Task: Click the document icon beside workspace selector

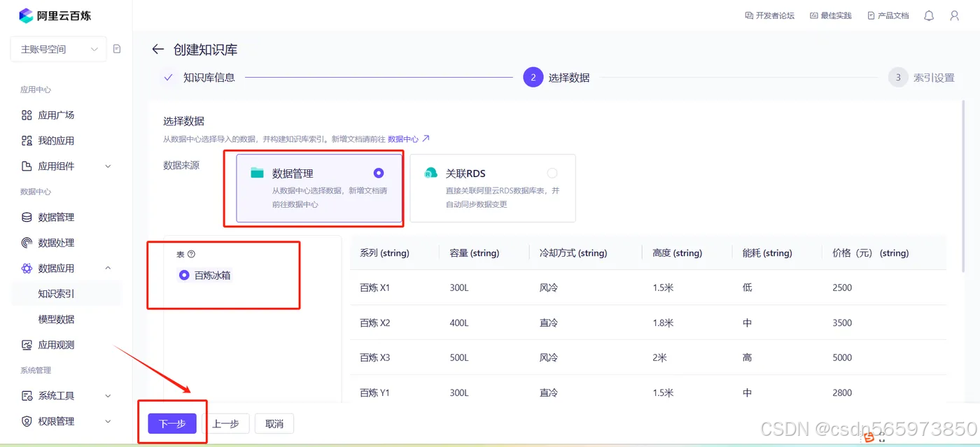Action: point(117,49)
